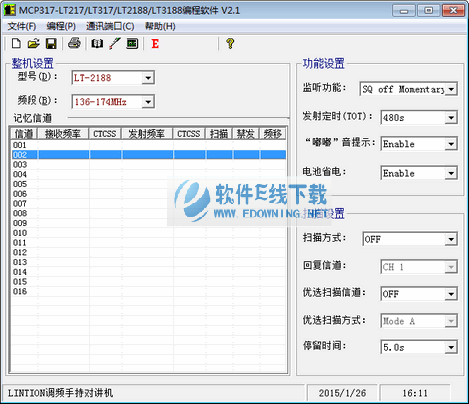Select channel row 013
Image resolution: width=469 pixels, height=404 pixels.
point(149,262)
